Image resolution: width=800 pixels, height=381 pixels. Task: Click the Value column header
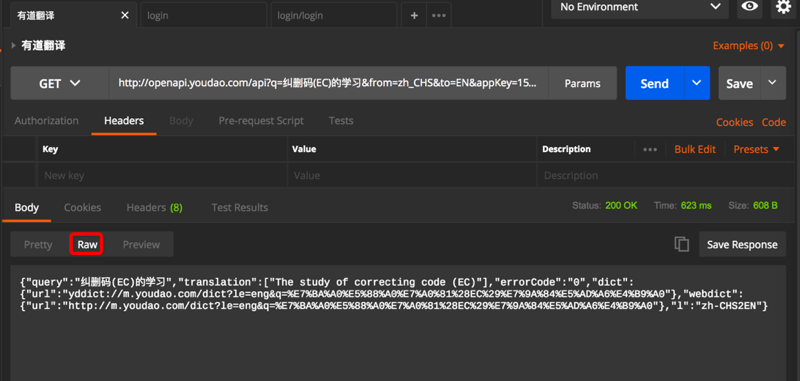pos(304,149)
